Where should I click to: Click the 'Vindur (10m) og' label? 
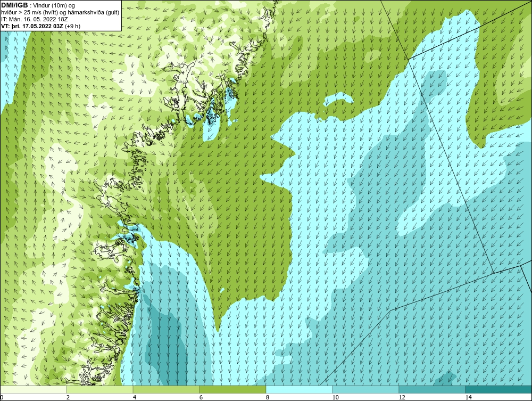pyautogui.click(x=54, y=6)
